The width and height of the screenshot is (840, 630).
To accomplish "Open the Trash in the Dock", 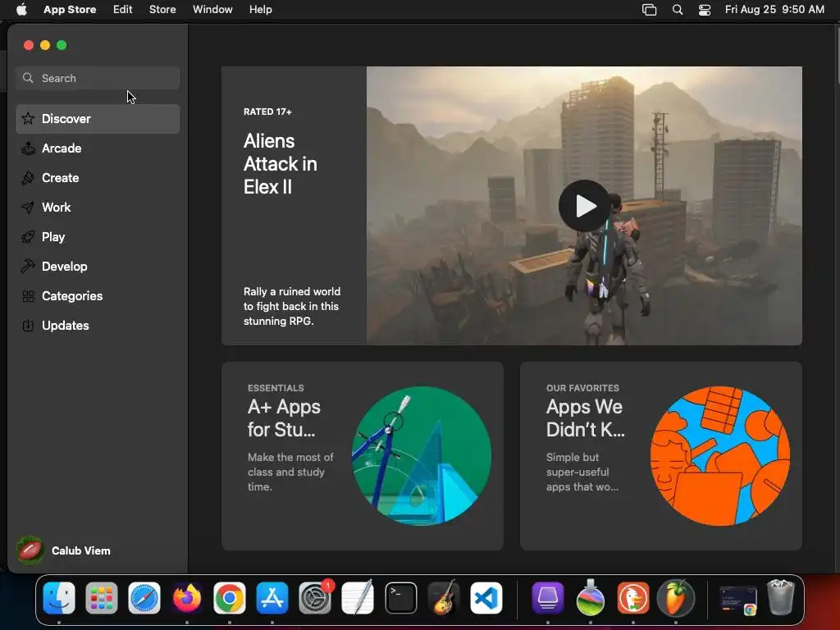I will tap(781, 597).
